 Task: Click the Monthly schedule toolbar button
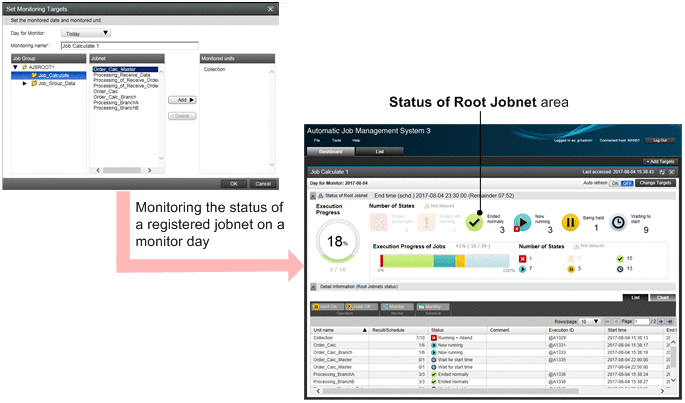pyautogui.click(x=433, y=307)
